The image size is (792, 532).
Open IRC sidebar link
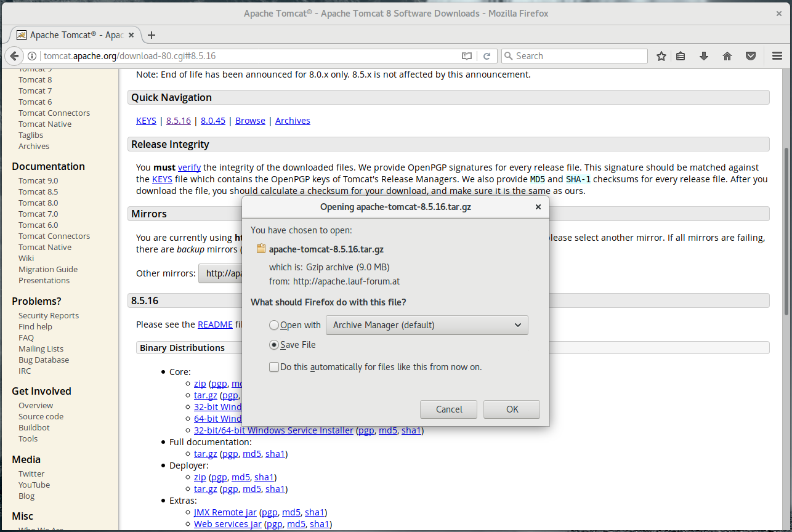[25, 371]
